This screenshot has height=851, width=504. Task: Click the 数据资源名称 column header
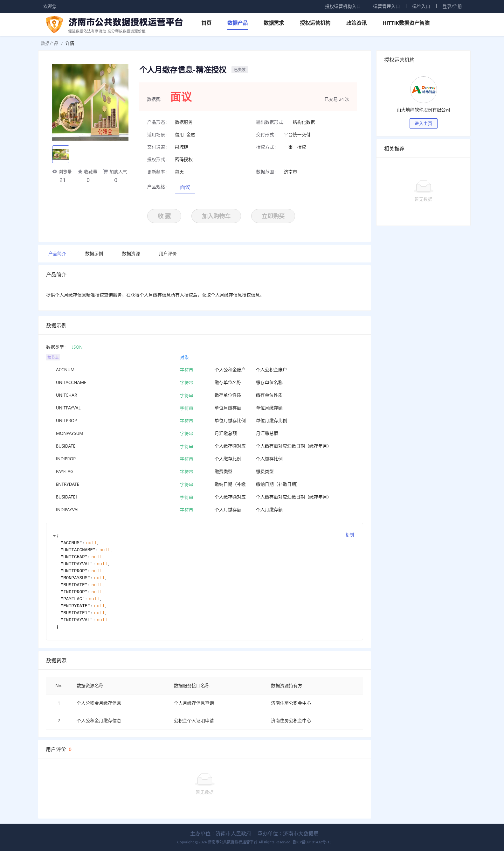coord(90,686)
